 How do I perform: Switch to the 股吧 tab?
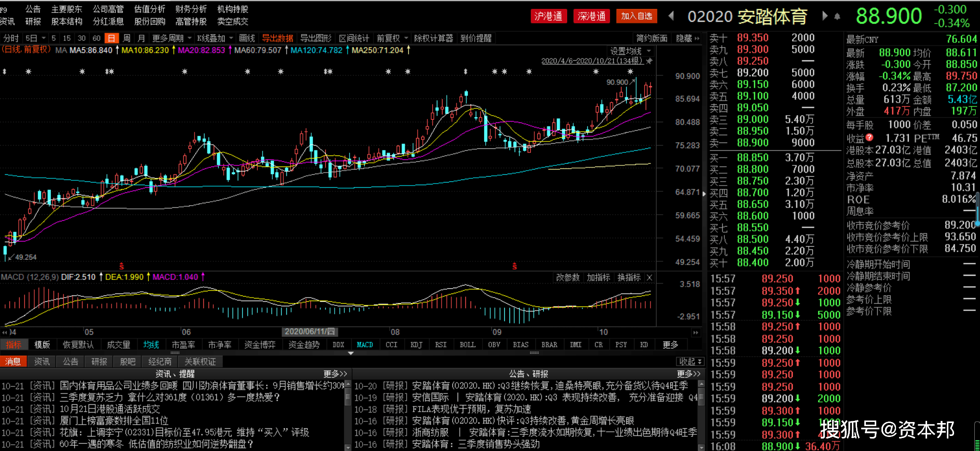click(x=128, y=361)
